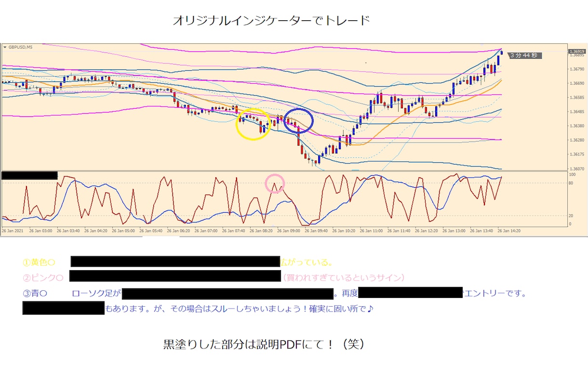The image size is (588, 375).
Task: Click the 26 Jan 11:00 time label
Action: click(x=371, y=231)
